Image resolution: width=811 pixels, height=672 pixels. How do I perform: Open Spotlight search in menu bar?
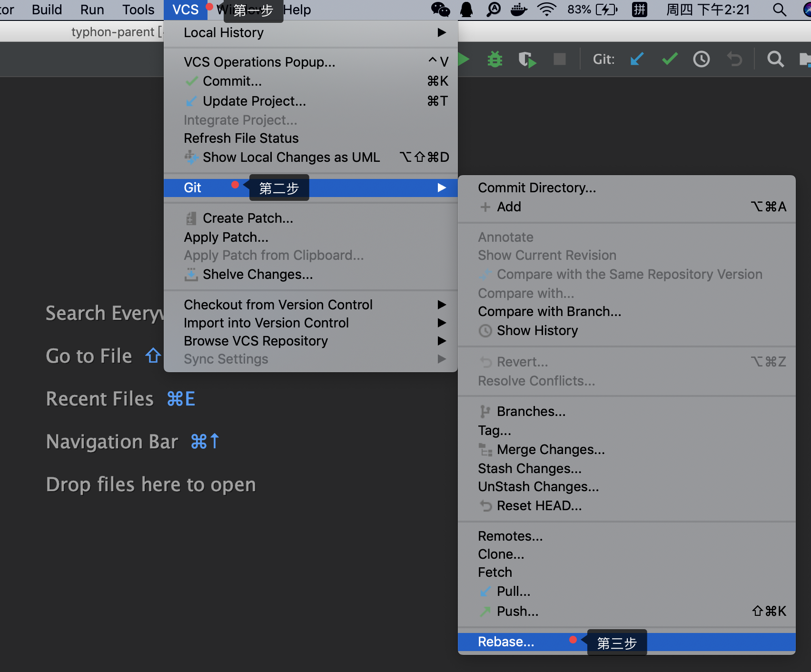click(779, 10)
